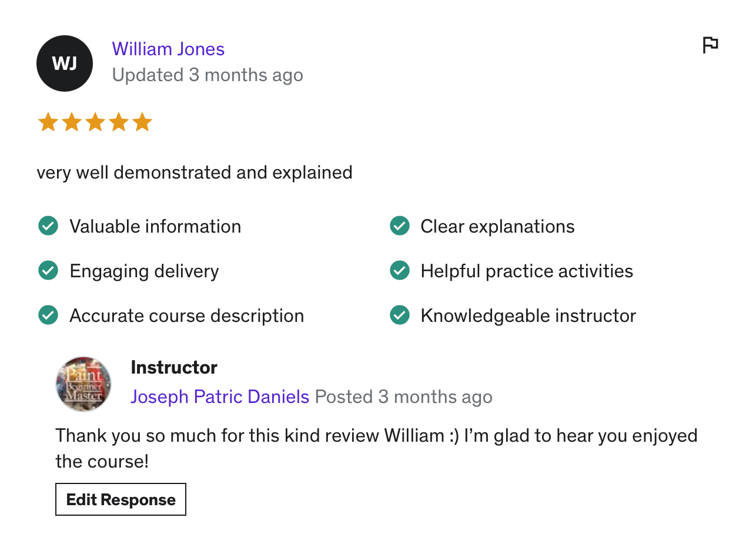
Task: Click the WJ avatar circle
Action: pyautogui.click(x=65, y=63)
